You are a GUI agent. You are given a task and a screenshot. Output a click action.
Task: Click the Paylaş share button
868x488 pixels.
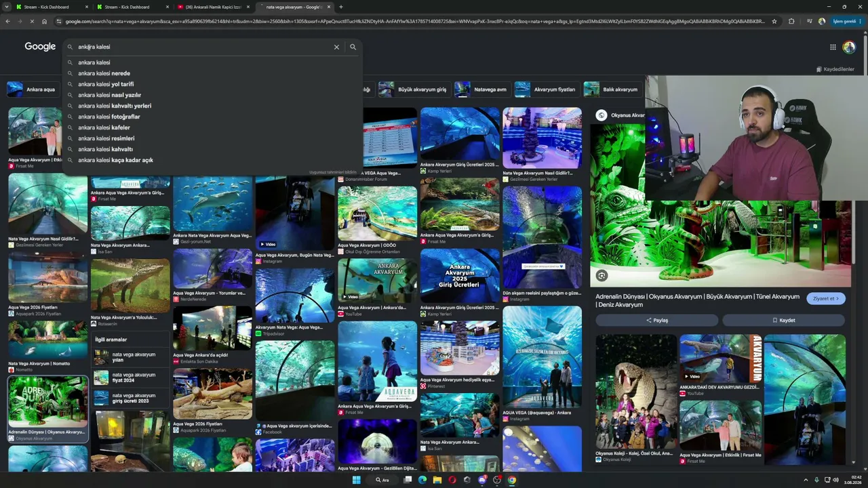[x=657, y=320]
